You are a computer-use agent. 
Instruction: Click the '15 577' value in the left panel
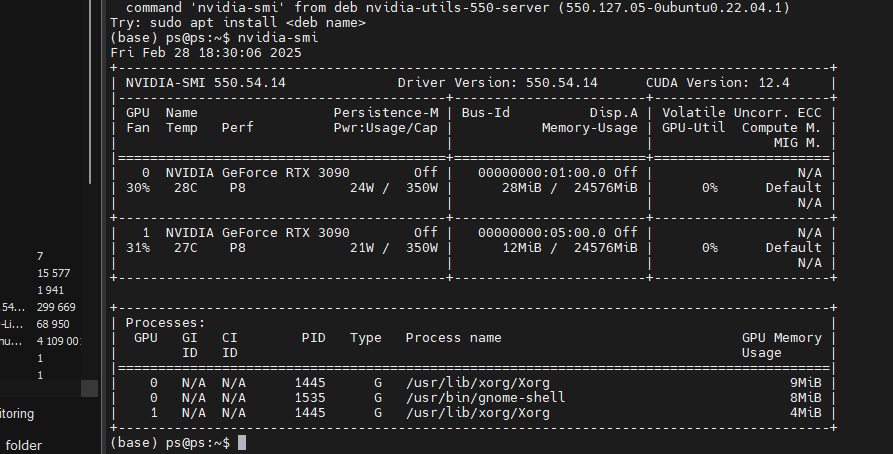point(54,273)
